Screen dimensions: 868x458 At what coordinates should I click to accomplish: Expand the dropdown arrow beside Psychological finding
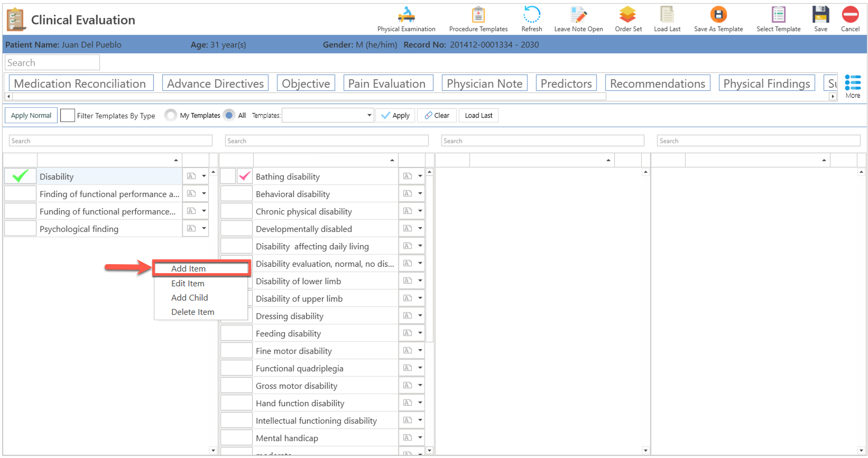pyautogui.click(x=204, y=229)
